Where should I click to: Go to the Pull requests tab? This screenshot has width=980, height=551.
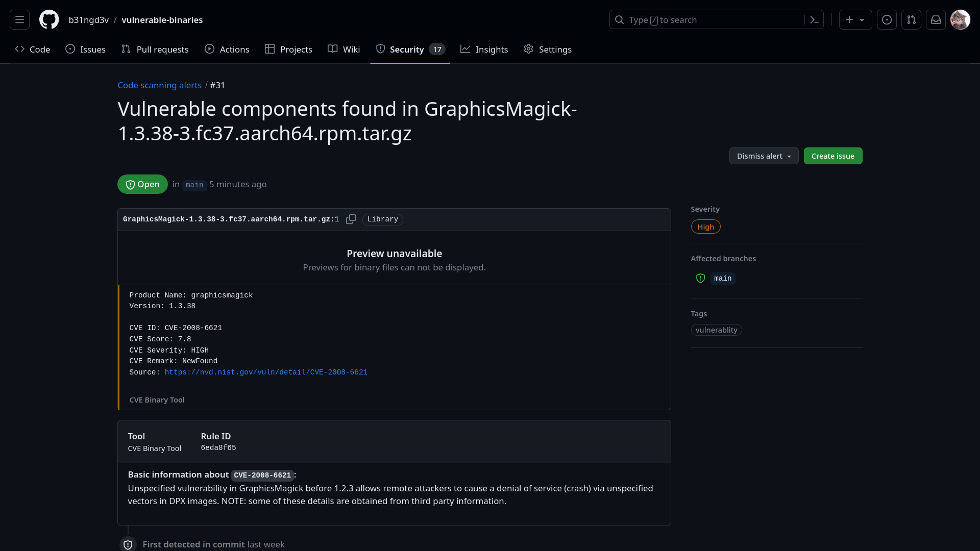pyautogui.click(x=155, y=49)
